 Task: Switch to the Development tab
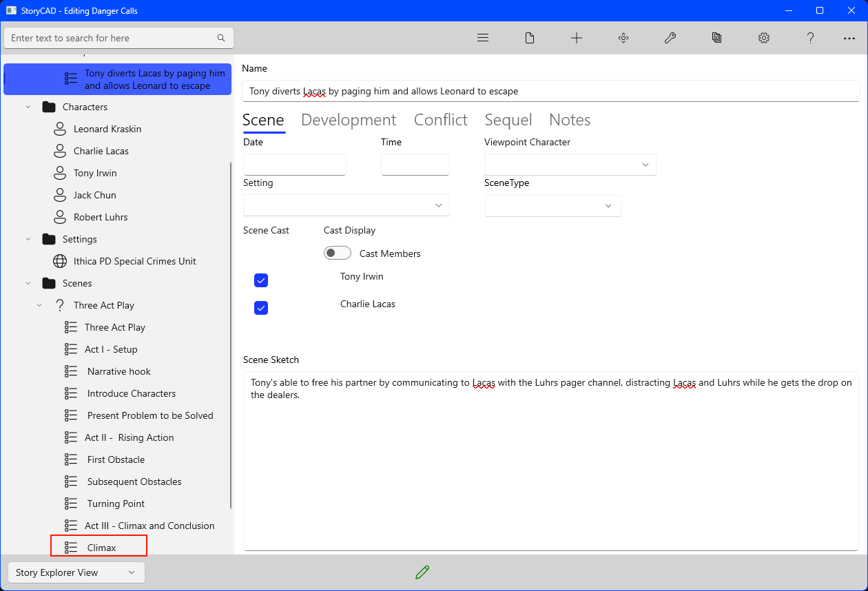click(349, 120)
